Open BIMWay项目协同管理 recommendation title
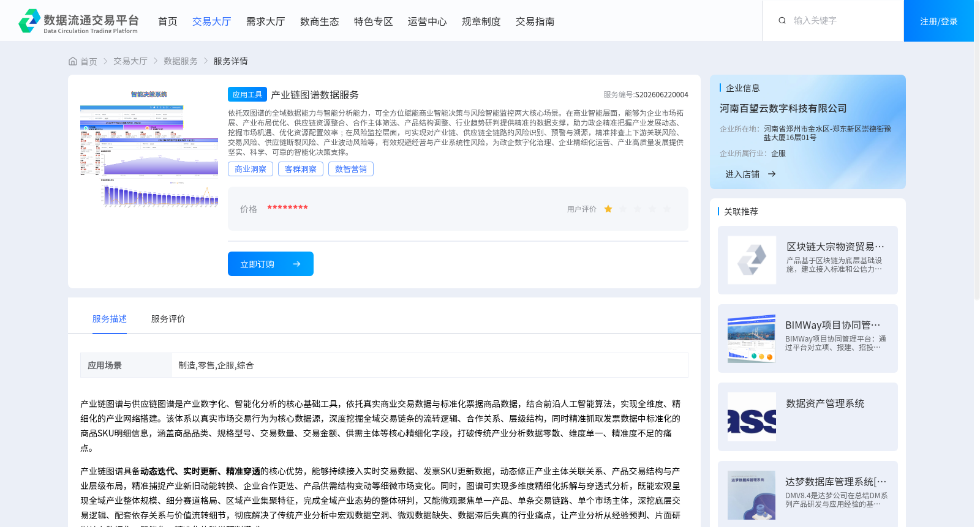The image size is (980, 527). 833,325
